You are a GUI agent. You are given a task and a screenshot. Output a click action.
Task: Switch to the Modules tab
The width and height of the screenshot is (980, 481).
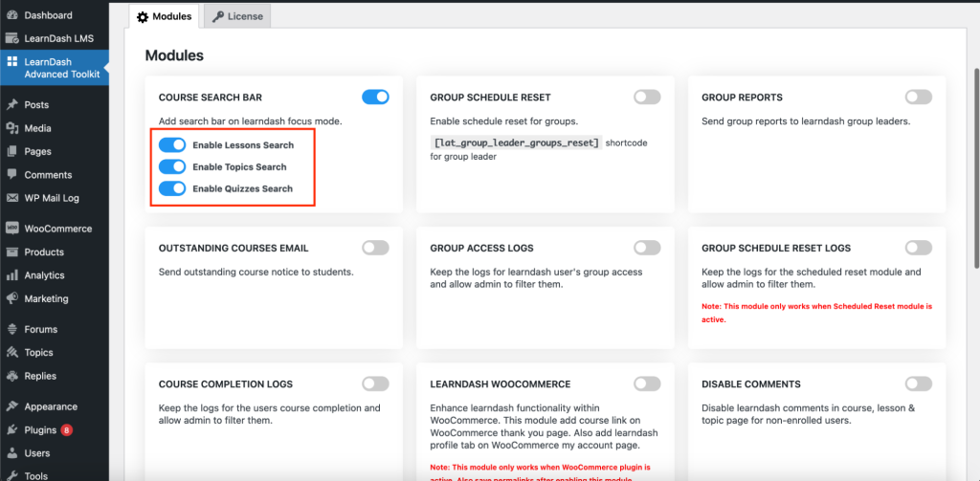164,17
